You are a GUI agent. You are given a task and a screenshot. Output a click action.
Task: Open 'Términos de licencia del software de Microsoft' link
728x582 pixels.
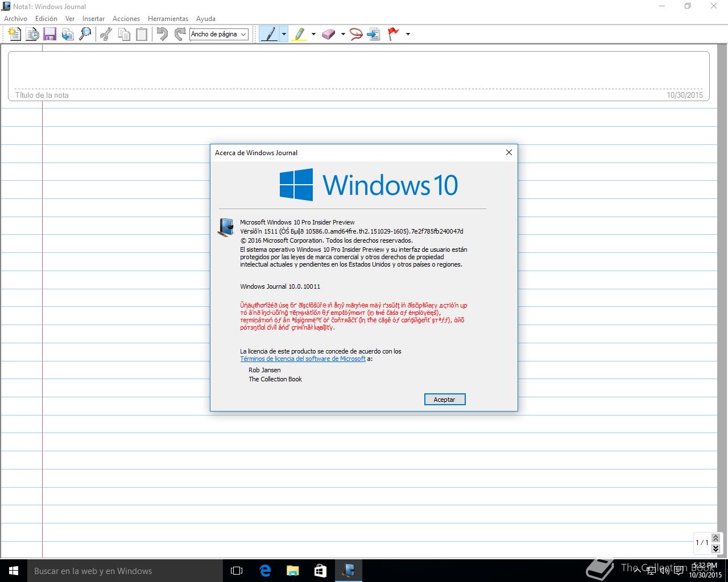[303, 359]
